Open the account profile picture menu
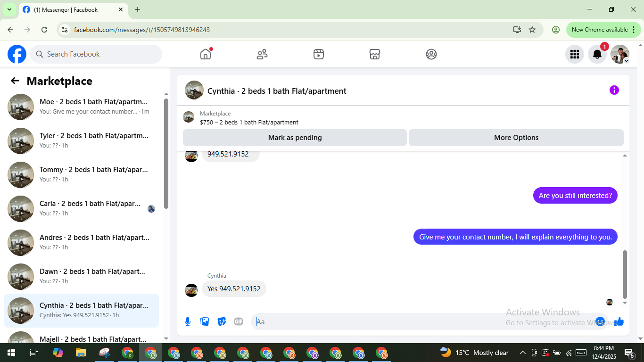 [x=620, y=54]
